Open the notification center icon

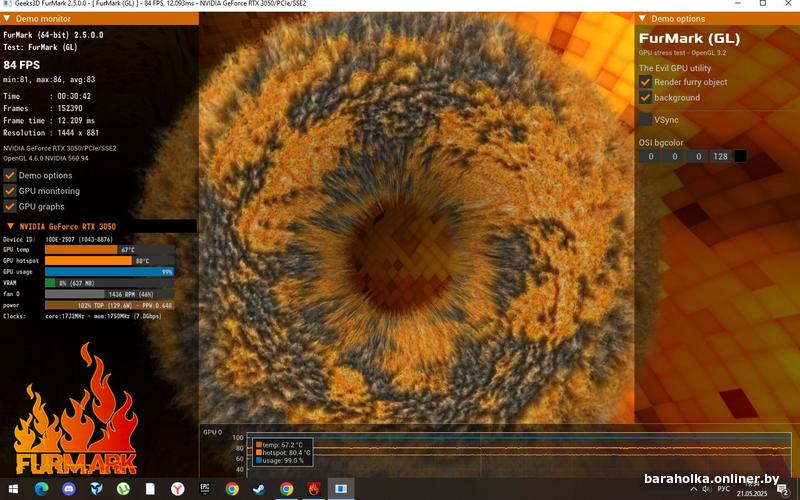pyautogui.click(x=784, y=489)
